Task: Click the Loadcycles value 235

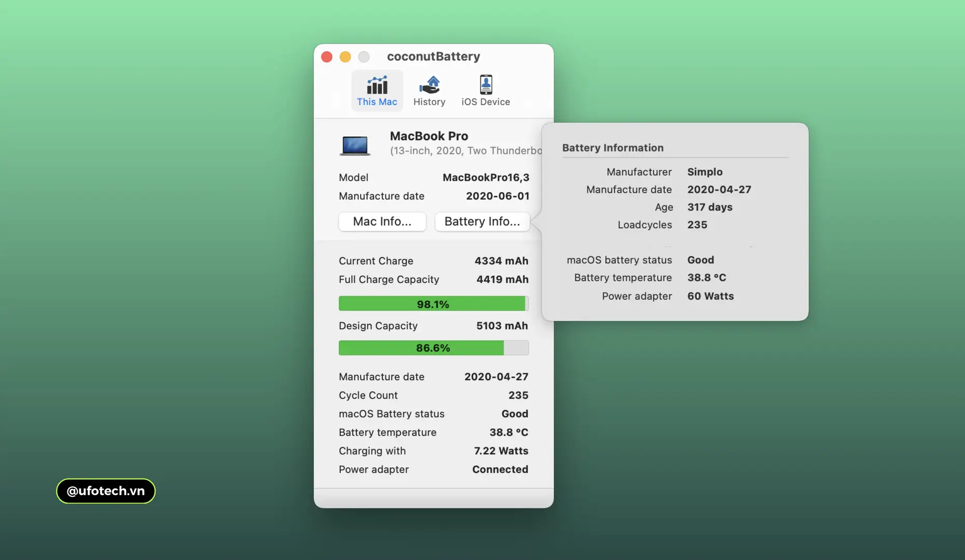Action: (697, 225)
